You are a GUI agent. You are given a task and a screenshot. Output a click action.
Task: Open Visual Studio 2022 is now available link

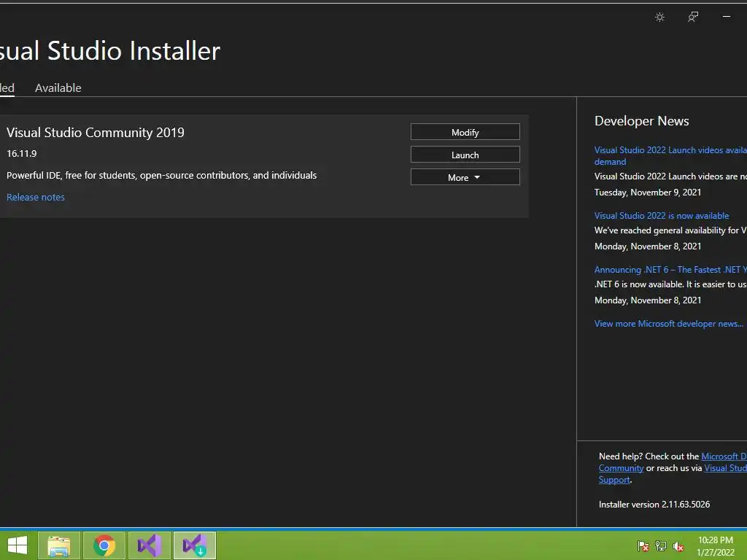[661, 216]
